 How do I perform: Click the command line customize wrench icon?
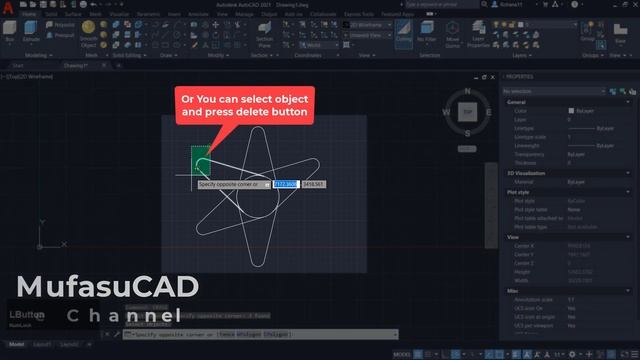pyautogui.click(x=117, y=334)
